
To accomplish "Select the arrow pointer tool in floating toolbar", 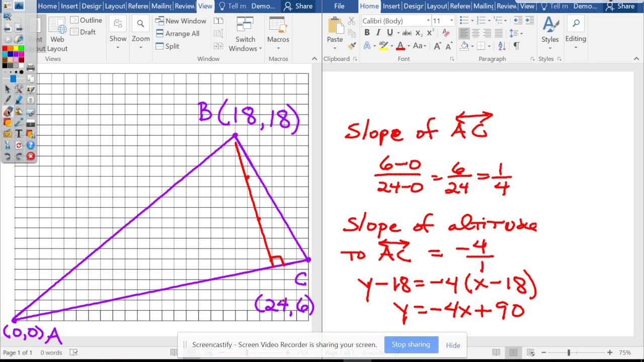I will [x=8, y=89].
